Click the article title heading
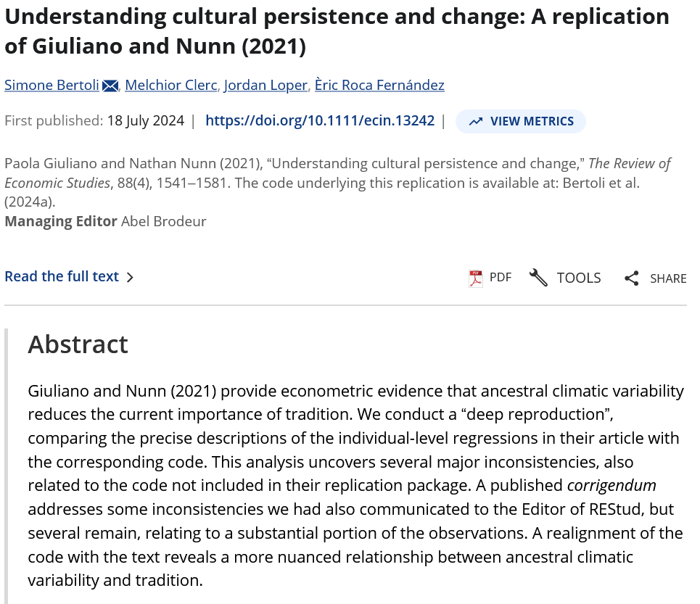 pos(337,31)
